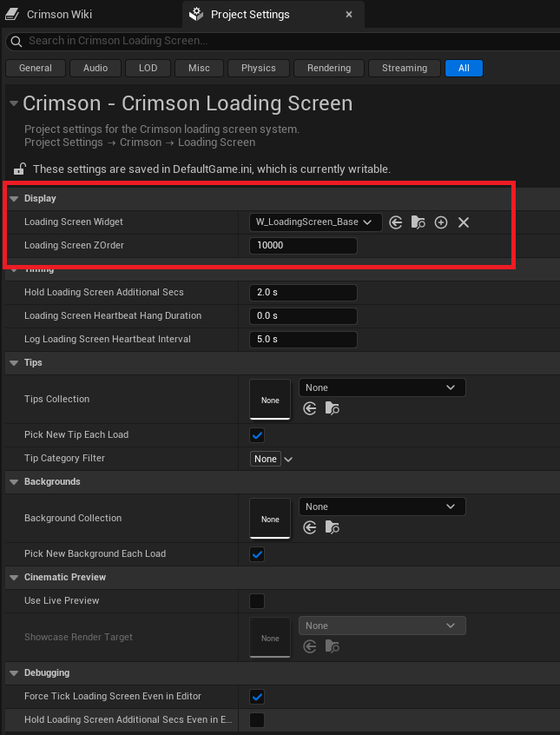Viewport: 560px width, 735px height.
Task: Collapse the Display section
Action: point(14,199)
